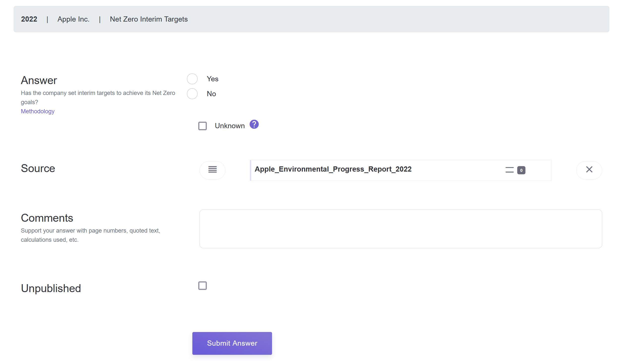Click the 2022 year in header
The height and width of the screenshot is (364, 620).
pyautogui.click(x=29, y=19)
